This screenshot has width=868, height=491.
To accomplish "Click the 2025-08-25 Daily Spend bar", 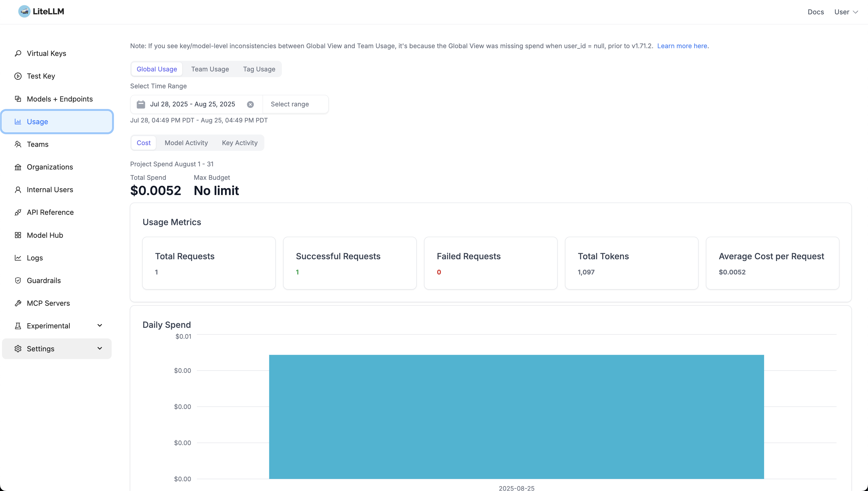I will tap(516, 416).
